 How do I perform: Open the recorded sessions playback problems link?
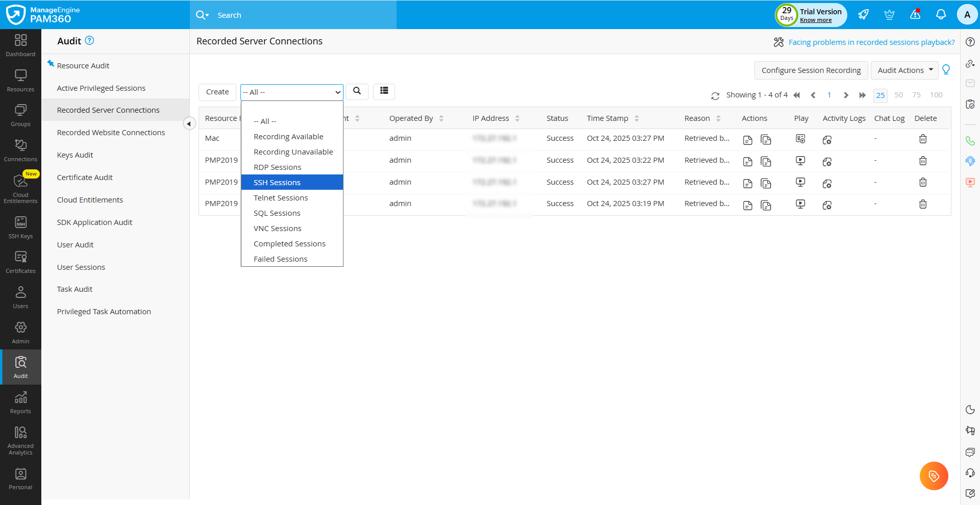coord(871,42)
